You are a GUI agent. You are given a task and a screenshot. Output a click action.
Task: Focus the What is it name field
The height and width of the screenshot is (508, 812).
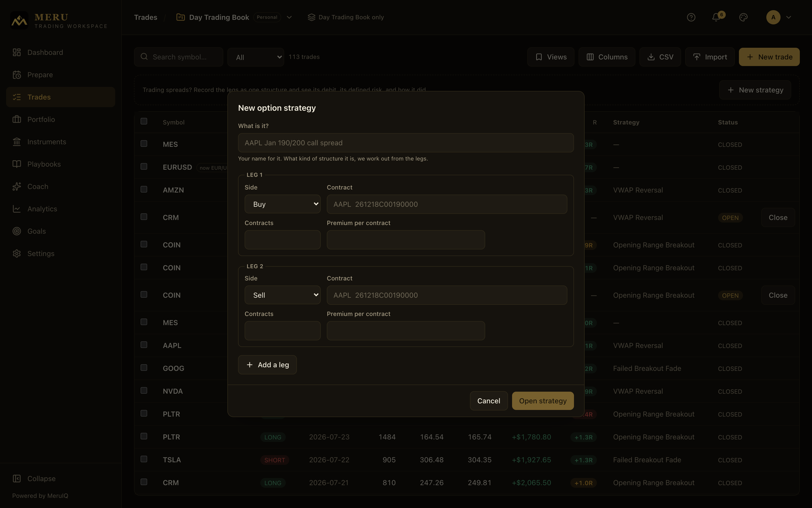click(406, 143)
